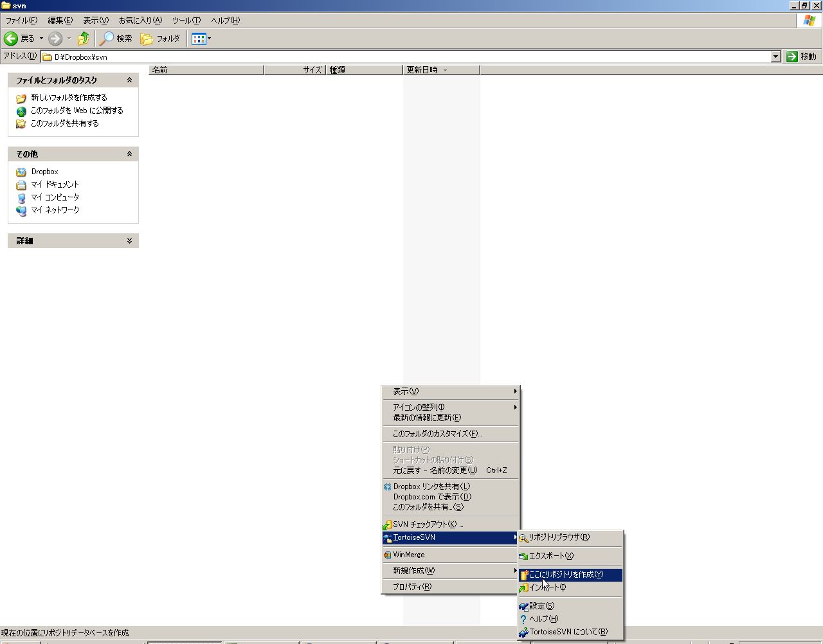Open the 編集(E) menu

coord(60,21)
